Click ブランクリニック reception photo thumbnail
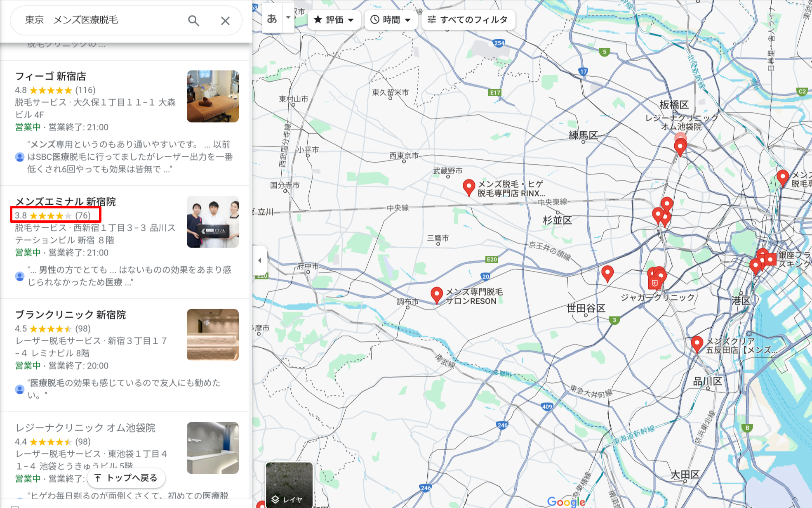The image size is (812, 508). 213,335
